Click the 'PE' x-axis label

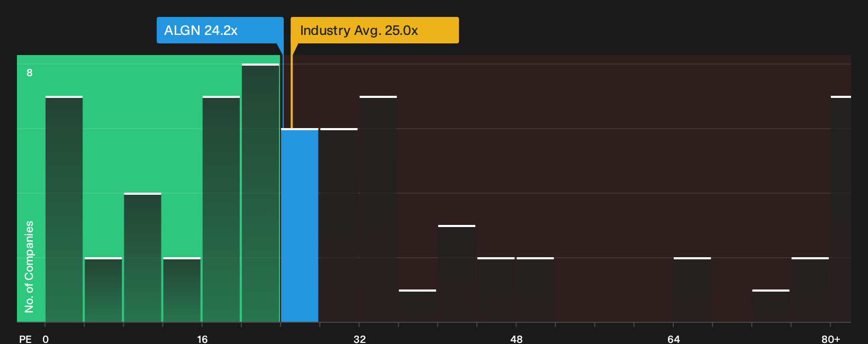click(x=25, y=339)
